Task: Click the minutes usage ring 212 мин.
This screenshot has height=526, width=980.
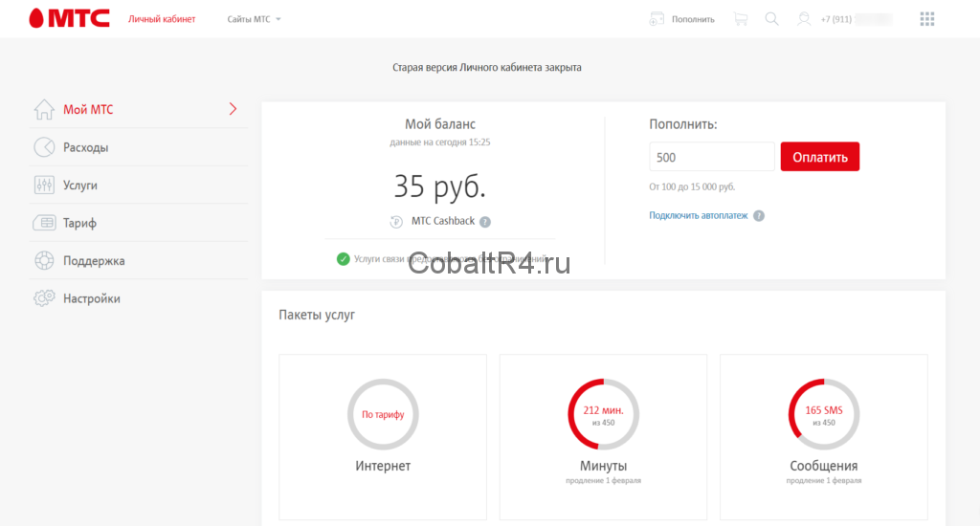Action: point(603,414)
